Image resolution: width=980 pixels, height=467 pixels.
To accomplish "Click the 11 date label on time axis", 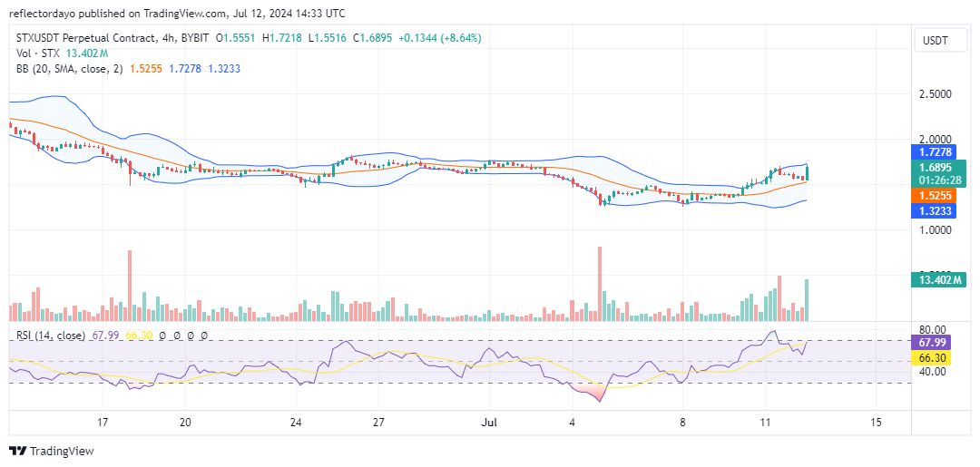I will click(765, 422).
